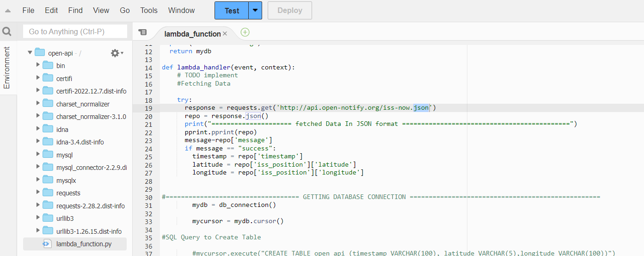Screen dimensions: 644x256
Task: Click the bin folder icon
Action: (48, 66)
